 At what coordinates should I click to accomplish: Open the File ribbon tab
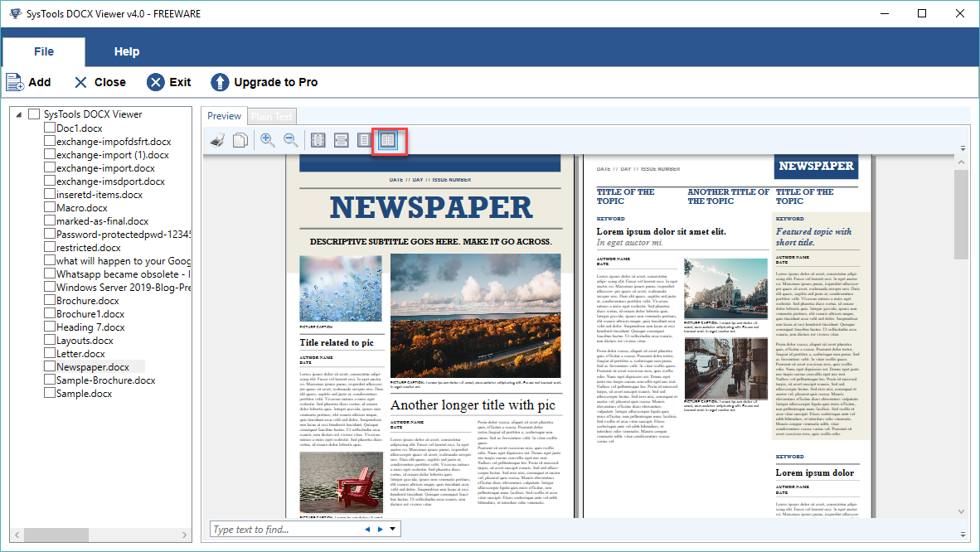point(44,52)
